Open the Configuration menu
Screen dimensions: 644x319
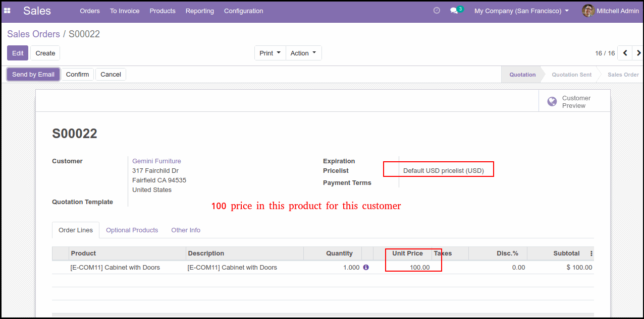point(244,11)
